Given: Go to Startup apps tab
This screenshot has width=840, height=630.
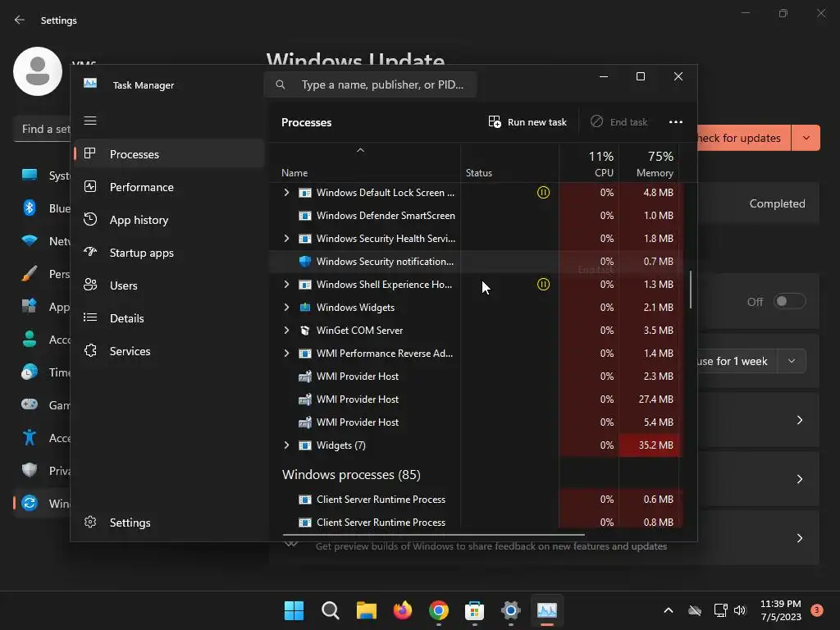Looking at the screenshot, I should (x=169, y=253).
